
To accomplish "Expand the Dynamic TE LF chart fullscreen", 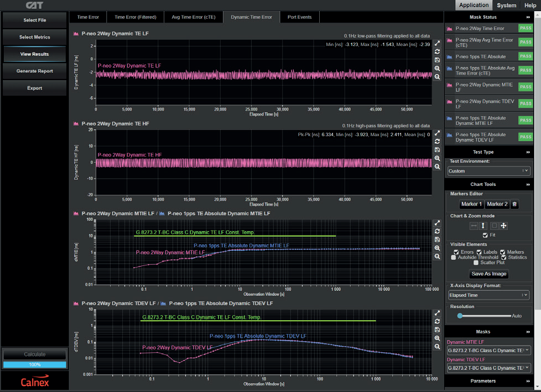I will pyautogui.click(x=437, y=43).
